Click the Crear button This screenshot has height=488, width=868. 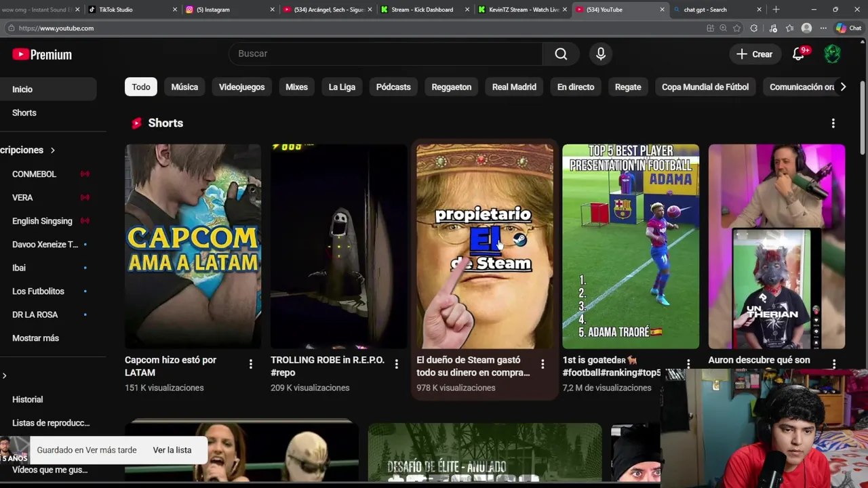pyautogui.click(x=754, y=54)
